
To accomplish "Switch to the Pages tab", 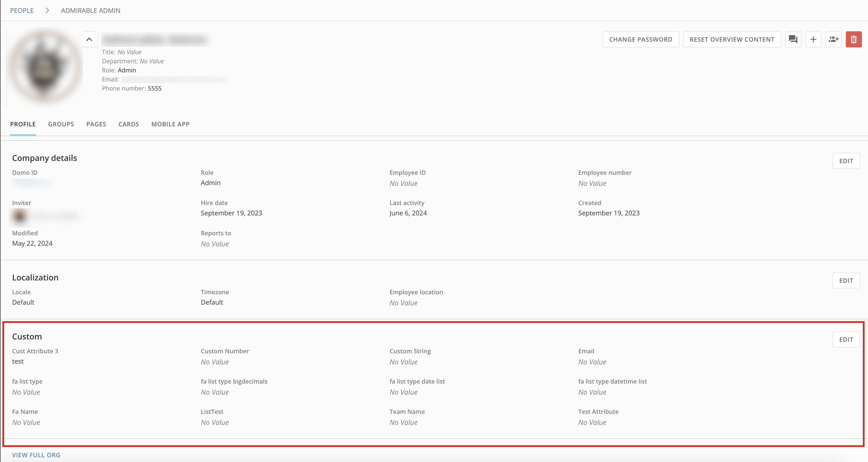I will (x=96, y=124).
